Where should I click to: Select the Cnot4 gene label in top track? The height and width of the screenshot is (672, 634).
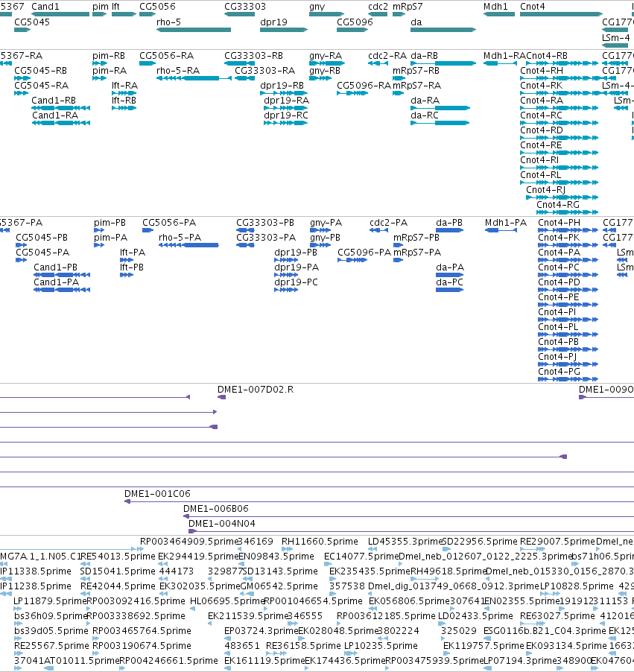tap(533, 7)
